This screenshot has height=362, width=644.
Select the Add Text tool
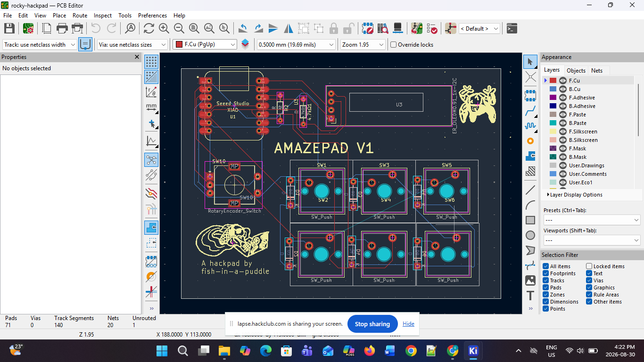click(530, 296)
